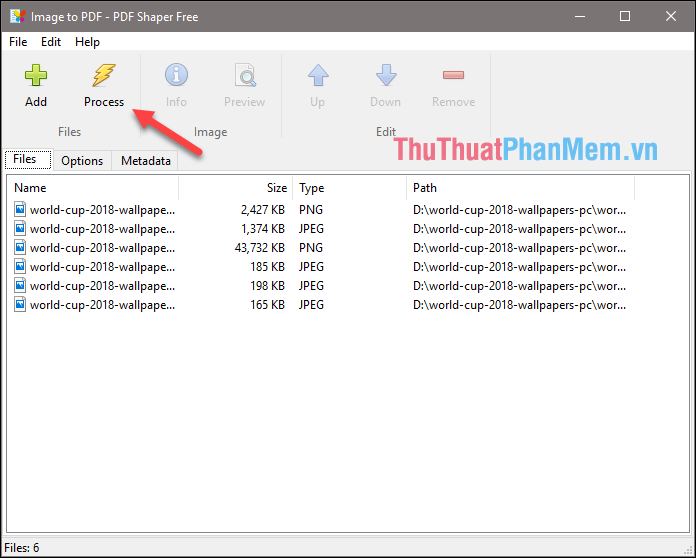Select file name in the 198 KB row
This screenshot has width=696, height=558.
point(103,286)
